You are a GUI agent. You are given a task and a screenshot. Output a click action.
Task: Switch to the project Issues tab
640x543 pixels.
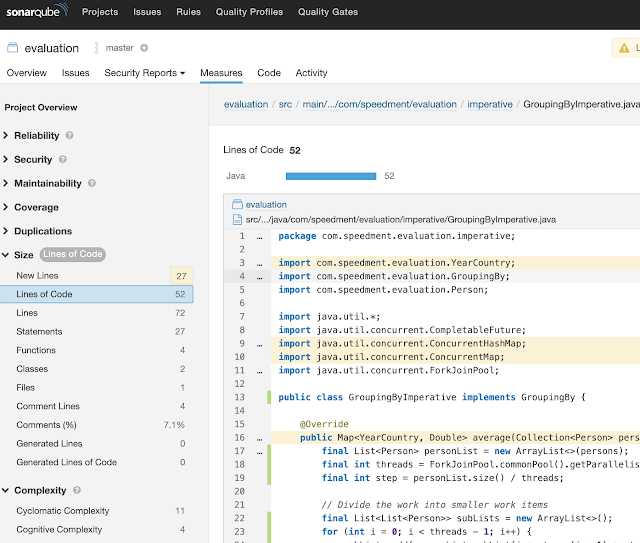tap(76, 73)
